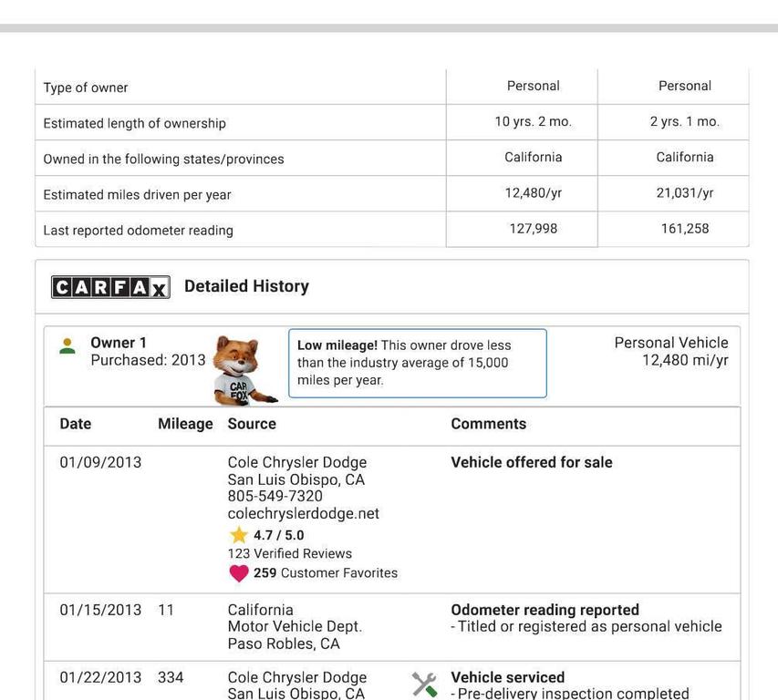Screen dimensions: 778x700
Task: Open the 123 Verified Reviews link
Action: pos(289,553)
